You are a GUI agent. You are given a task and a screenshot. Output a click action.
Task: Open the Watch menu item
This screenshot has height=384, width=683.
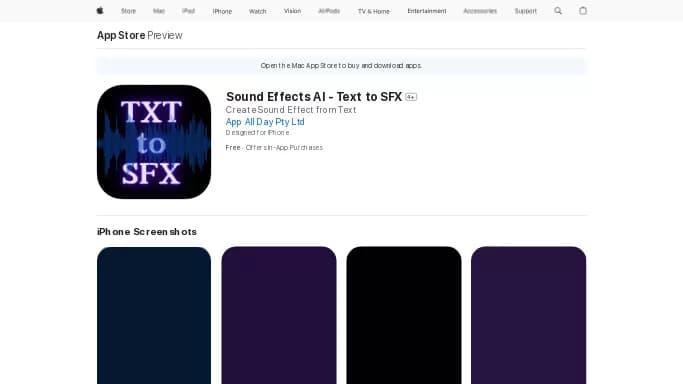click(257, 11)
